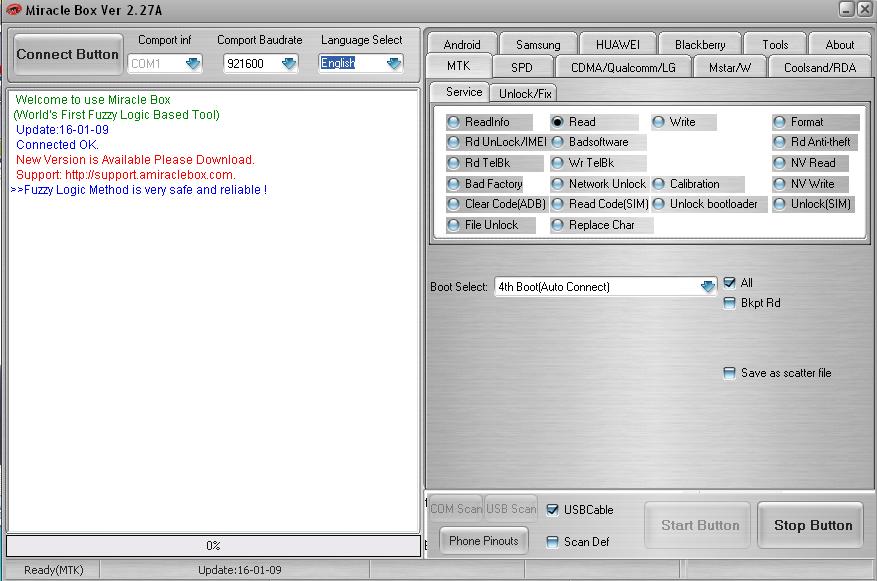Open the Language Select dropdown
Viewport: 877px width, 581px height.
tap(391, 62)
